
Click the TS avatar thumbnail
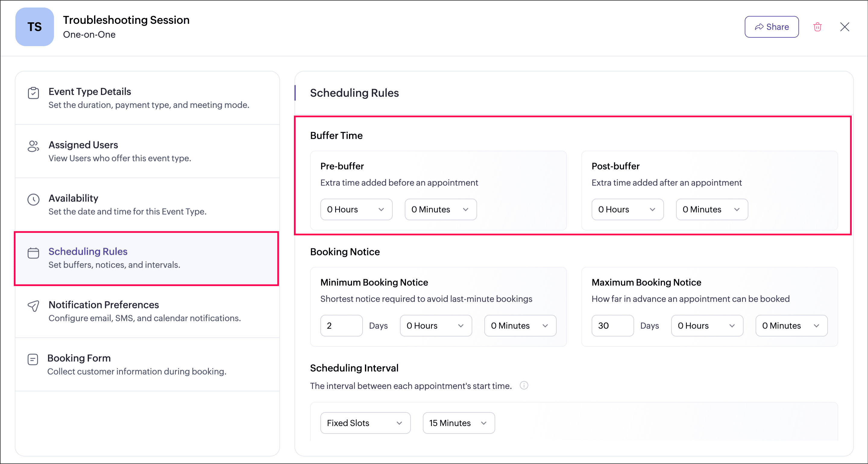pyautogui.click(x=34, y=27)
